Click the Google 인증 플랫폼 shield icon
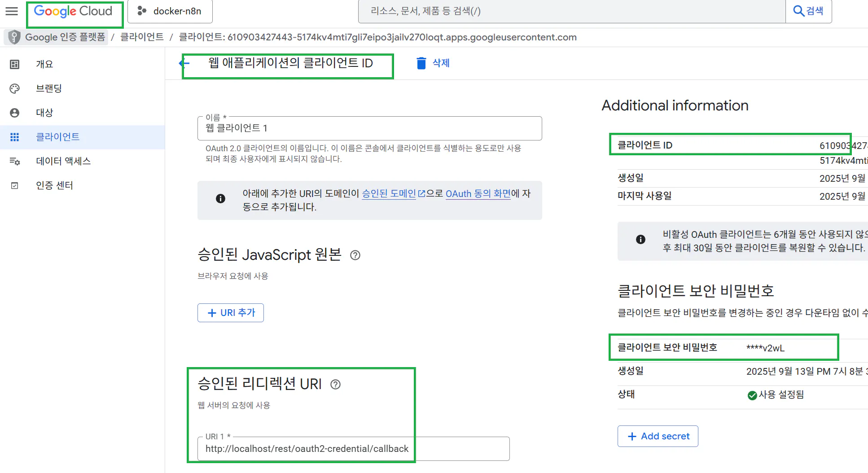 tap(14, 37)
